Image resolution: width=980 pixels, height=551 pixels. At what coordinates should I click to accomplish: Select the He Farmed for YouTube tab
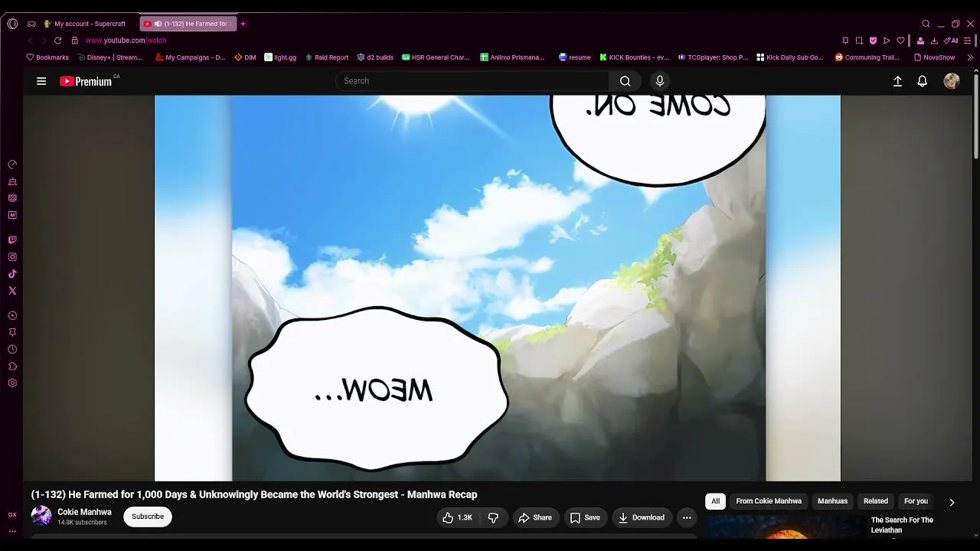pyautogui.click(x=188, y=24)
